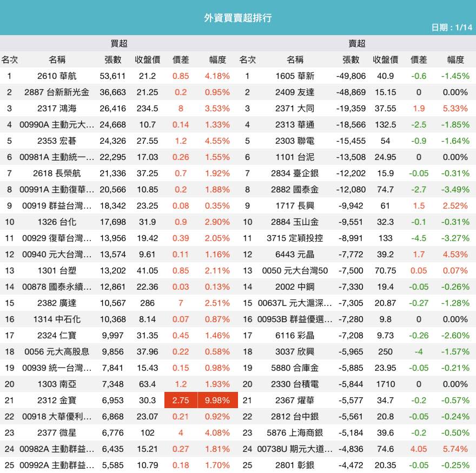Select the 2382 廣達 row name
Viewport: 476px width, 473px height.
coord(57,303)
